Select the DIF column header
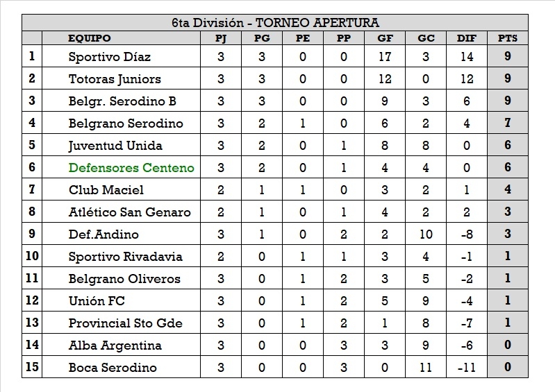This screenshot has height=392, width=555. click(x=467, y=38)
